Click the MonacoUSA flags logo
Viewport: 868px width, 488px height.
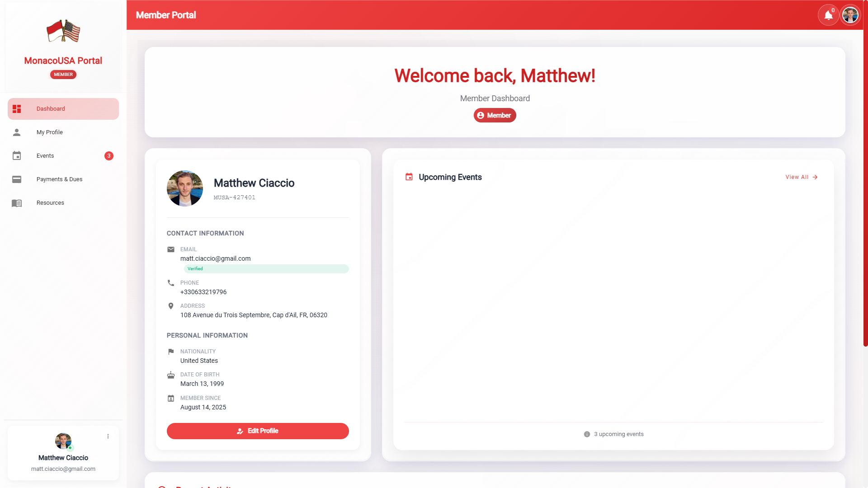[x=63, y=31]
